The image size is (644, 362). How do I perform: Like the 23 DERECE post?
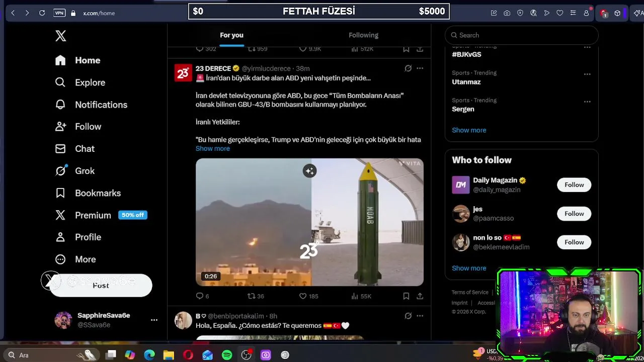click(308, 296)
